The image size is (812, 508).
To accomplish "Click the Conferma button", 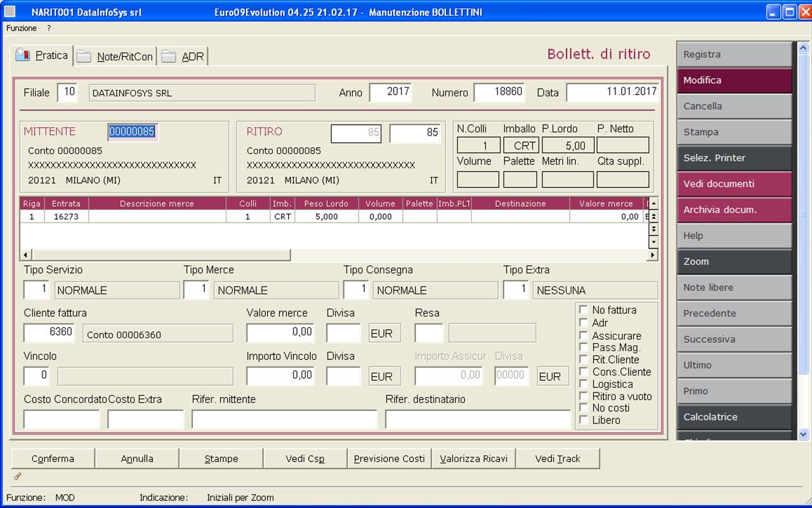I will pyautogui.click(x=53, y=458).
